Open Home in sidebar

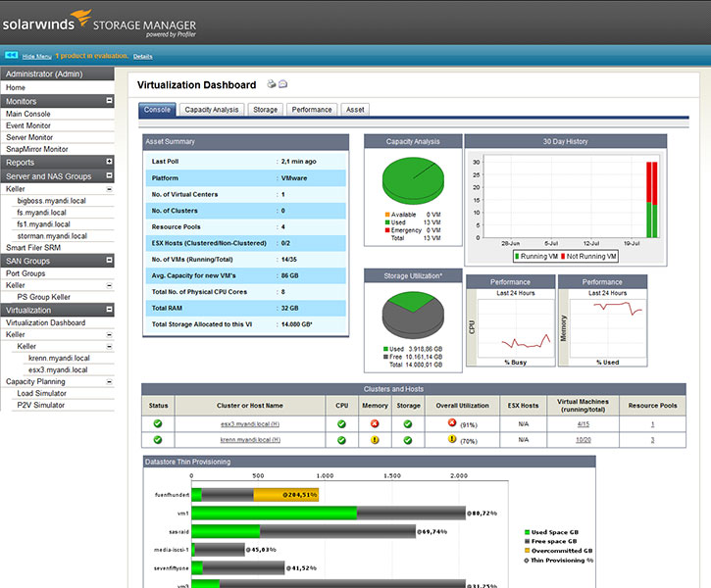[x=16, y=87]
